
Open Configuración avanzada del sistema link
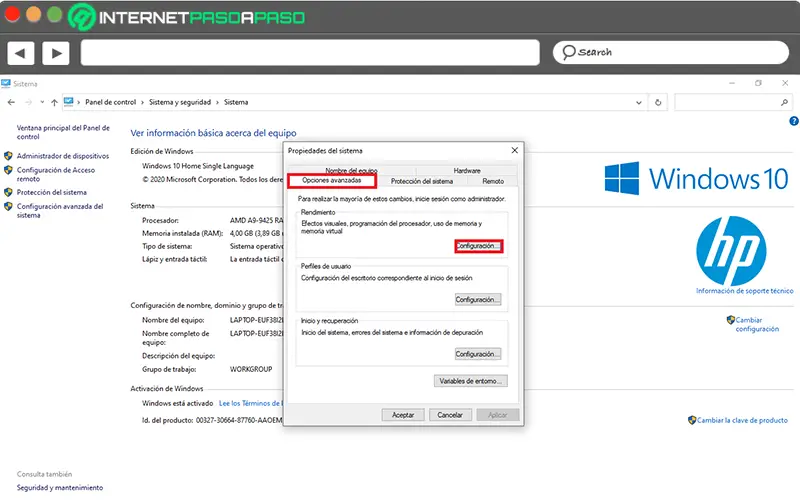click(x=60, y=211)
